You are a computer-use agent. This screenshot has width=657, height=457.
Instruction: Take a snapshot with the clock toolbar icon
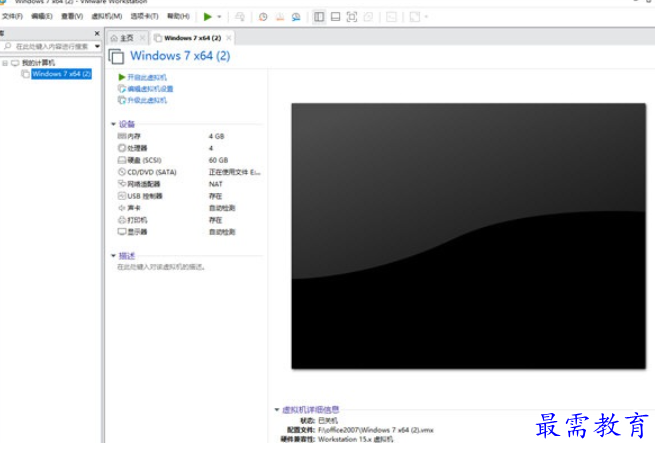tap(263, 17)
